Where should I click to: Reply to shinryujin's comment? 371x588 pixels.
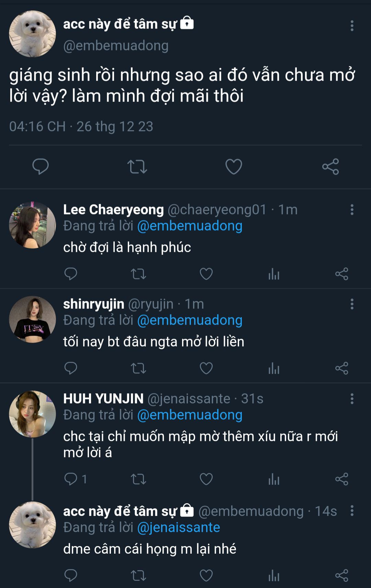click(x=71, y=368)
